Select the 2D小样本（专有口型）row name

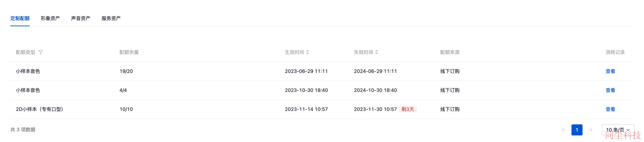40,109
